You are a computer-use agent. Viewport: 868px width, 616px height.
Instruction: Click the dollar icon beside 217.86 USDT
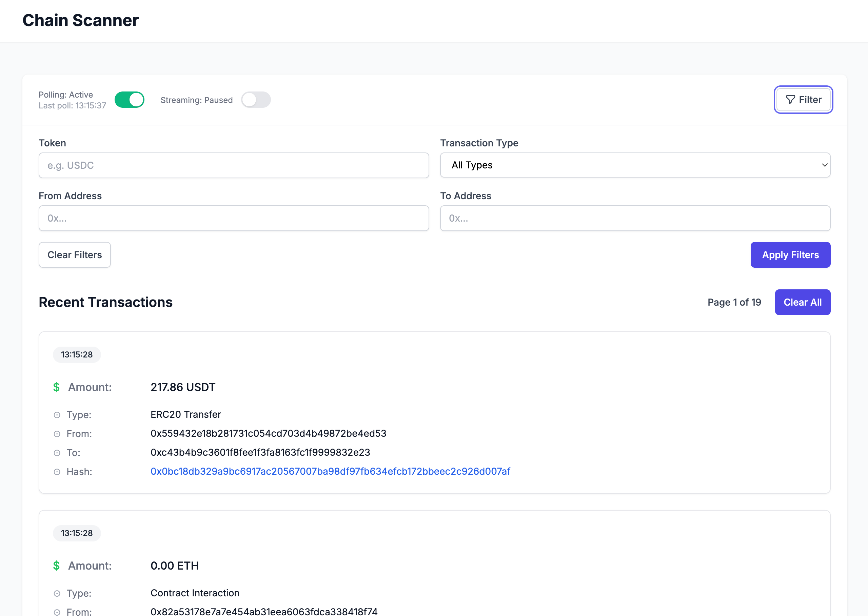57,387
